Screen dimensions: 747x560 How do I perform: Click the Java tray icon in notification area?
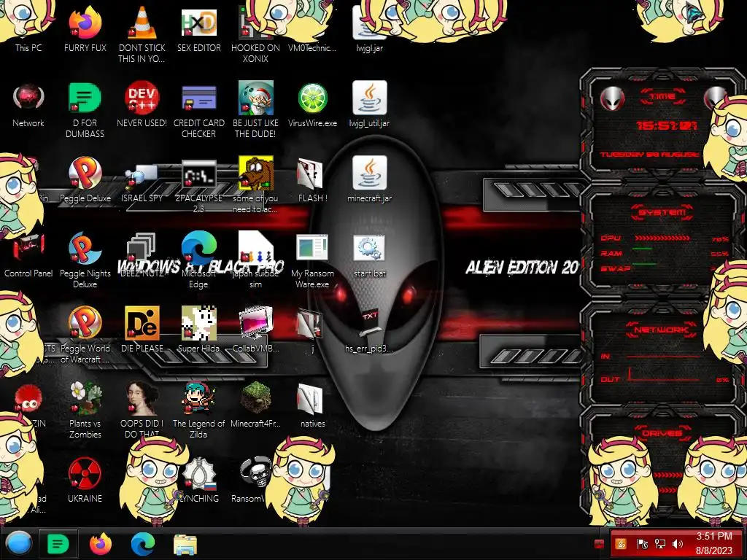click(x=620, y=544)
